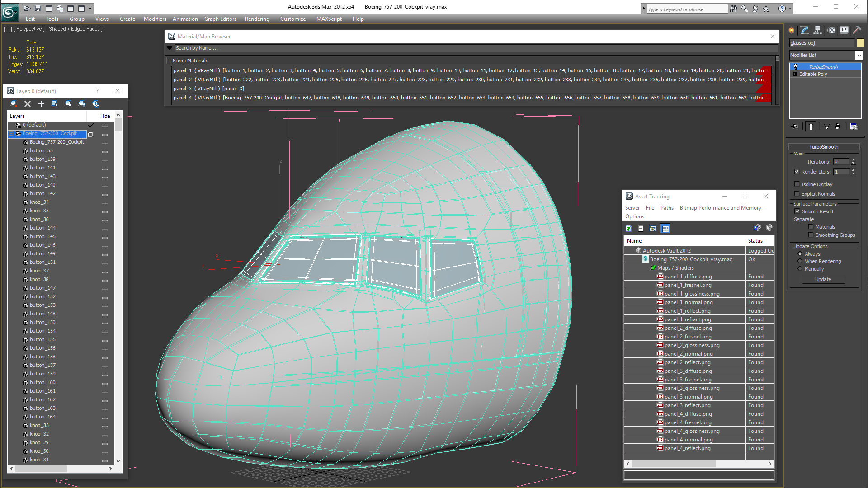Image resolution: width=868 pixels, height=488 pixels.
Task: Click Hide/Unhide All Layers icon
Action: (82, 104)
